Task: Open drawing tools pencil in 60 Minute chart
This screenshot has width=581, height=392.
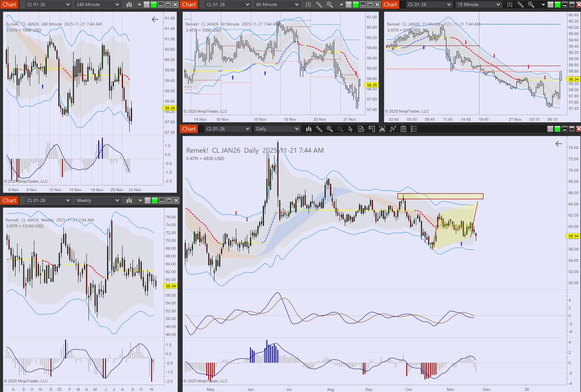Action: [x=319, y=4]
